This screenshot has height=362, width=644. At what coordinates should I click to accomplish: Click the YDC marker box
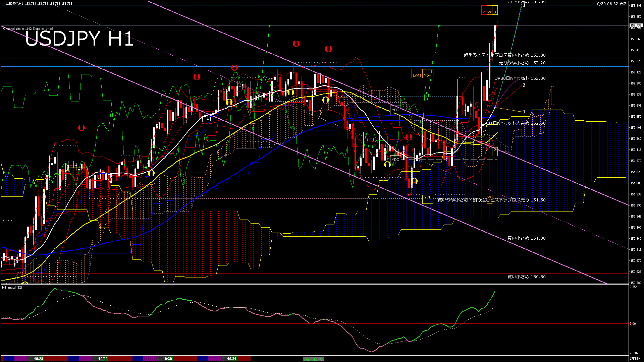[395, 110]
